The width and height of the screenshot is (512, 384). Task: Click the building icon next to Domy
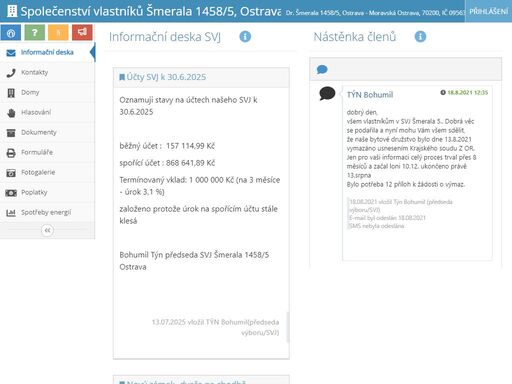tap(11, 93)
